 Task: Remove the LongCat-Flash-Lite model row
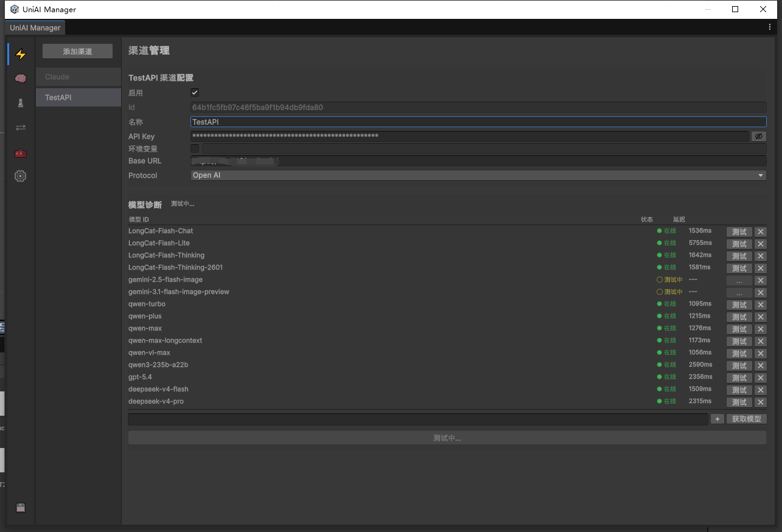coord(761,244)
